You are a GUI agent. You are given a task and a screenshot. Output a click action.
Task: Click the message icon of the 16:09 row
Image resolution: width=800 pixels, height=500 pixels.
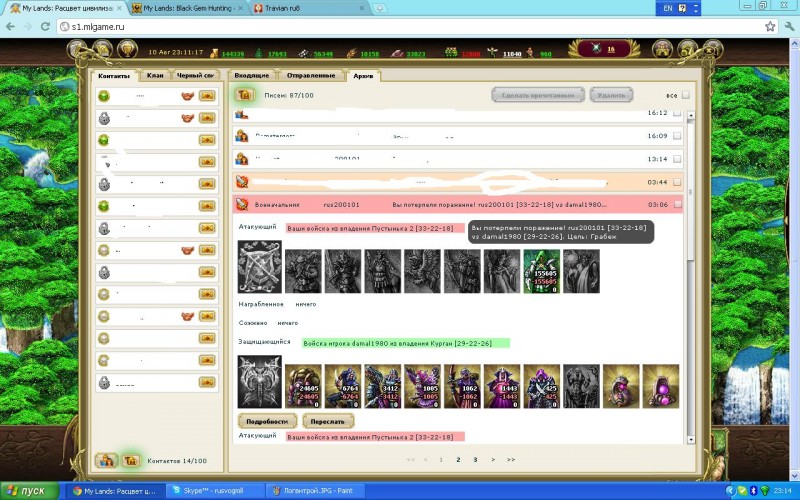coord(242,136)
